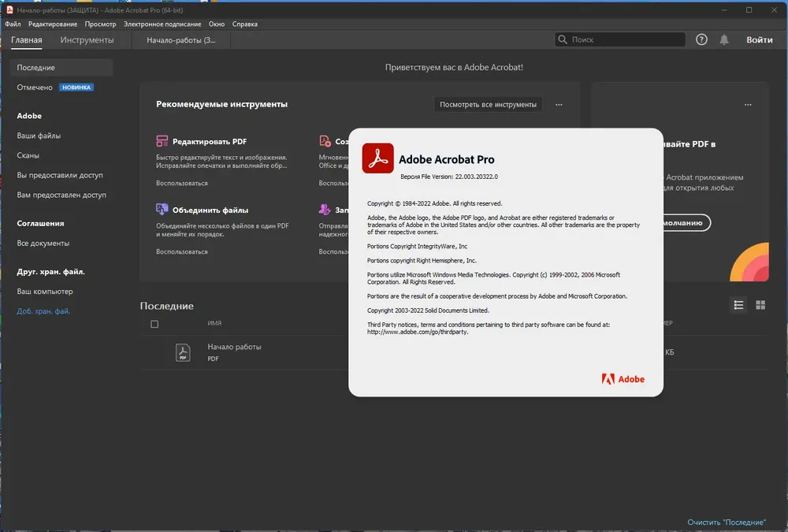788x532 pixels.
Task: Select Отмечено in the sidebar
Action: (35, 87)
